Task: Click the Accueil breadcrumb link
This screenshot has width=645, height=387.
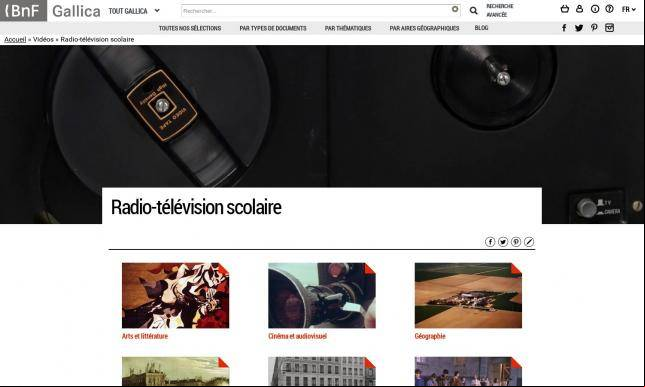Action: pos(15,39)
